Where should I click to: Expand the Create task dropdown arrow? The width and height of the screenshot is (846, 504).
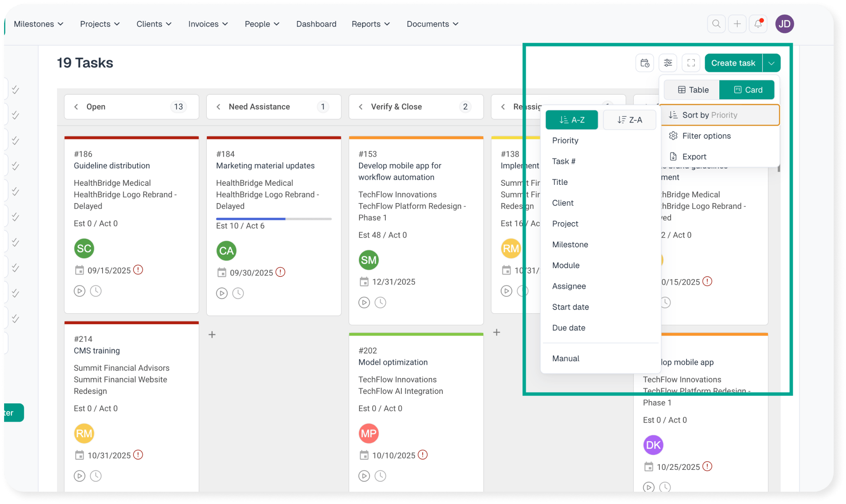pyautogui.click(x=771, y=63)
